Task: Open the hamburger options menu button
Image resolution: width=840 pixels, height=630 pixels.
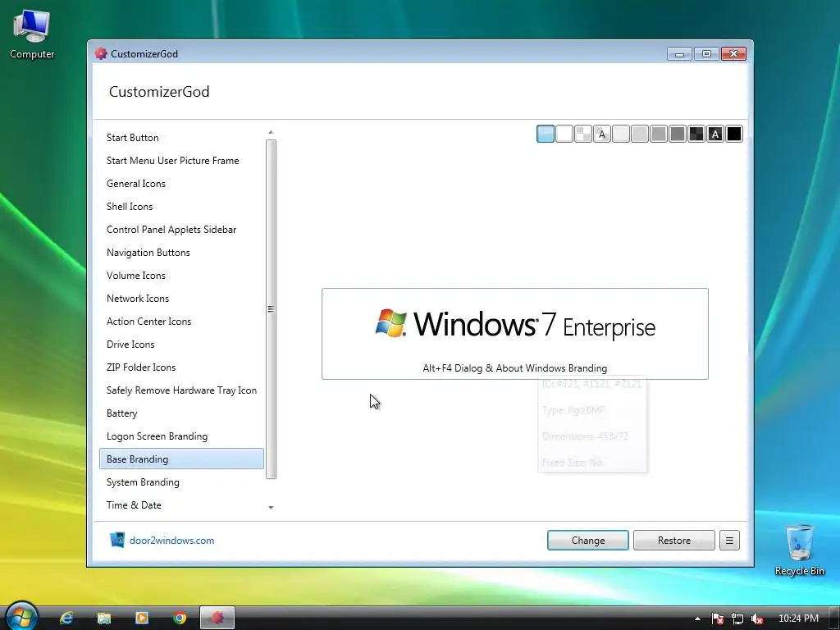Action: click(729, 541)
